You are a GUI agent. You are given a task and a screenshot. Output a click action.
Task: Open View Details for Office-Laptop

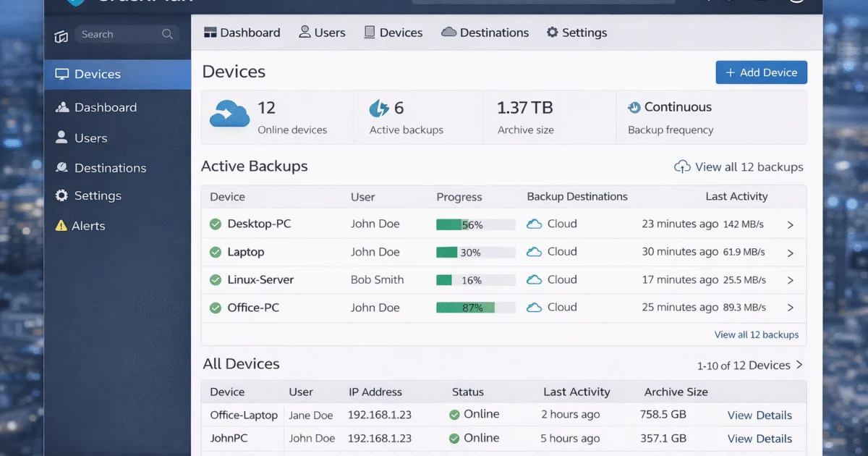coord(759,415)
